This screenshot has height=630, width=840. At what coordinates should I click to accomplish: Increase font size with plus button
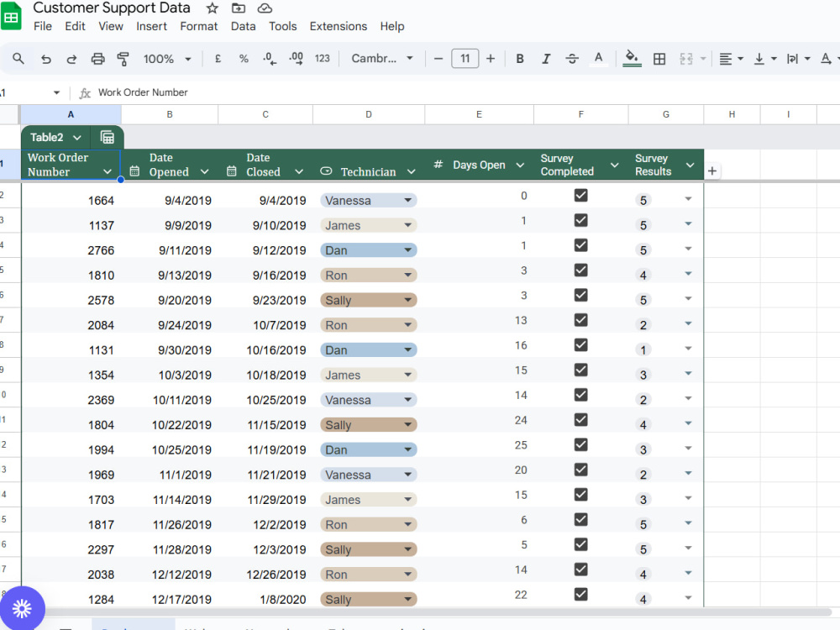pyautogui.click(x=491, y=59)
